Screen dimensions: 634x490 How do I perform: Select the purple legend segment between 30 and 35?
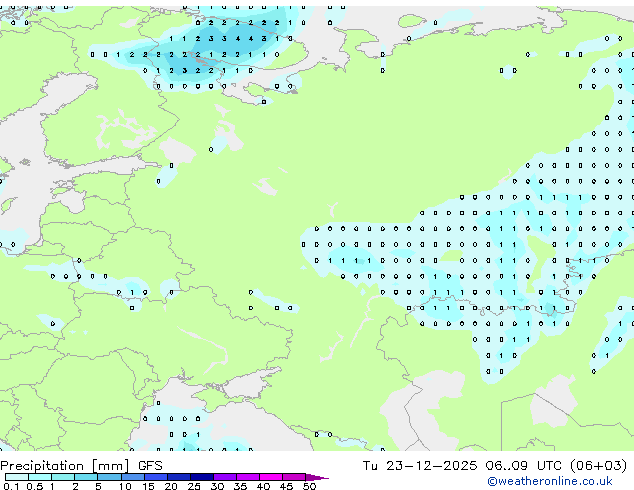tap(224, 477)
